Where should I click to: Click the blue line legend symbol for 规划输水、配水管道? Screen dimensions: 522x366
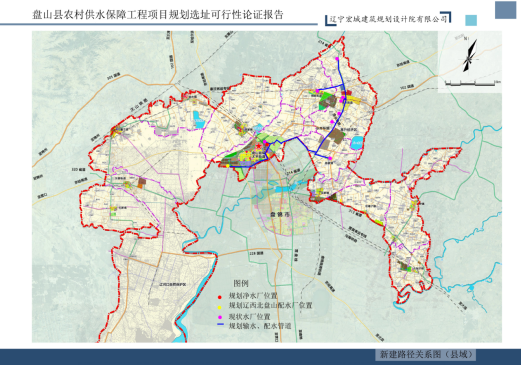(x=220, y=324)
